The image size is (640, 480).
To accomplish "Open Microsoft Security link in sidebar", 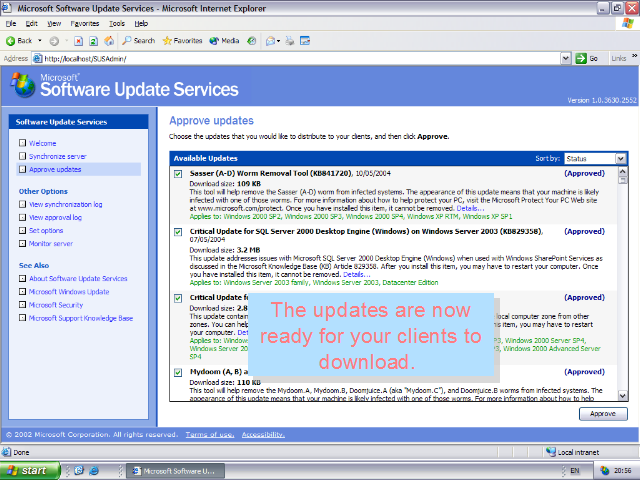I will (56, 305).
